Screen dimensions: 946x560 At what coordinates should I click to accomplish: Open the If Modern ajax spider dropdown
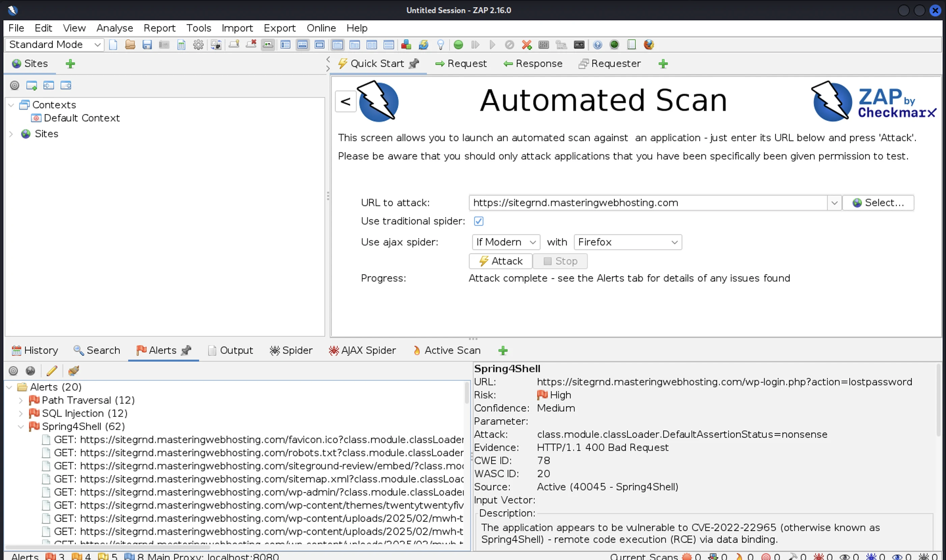[506, 242]
